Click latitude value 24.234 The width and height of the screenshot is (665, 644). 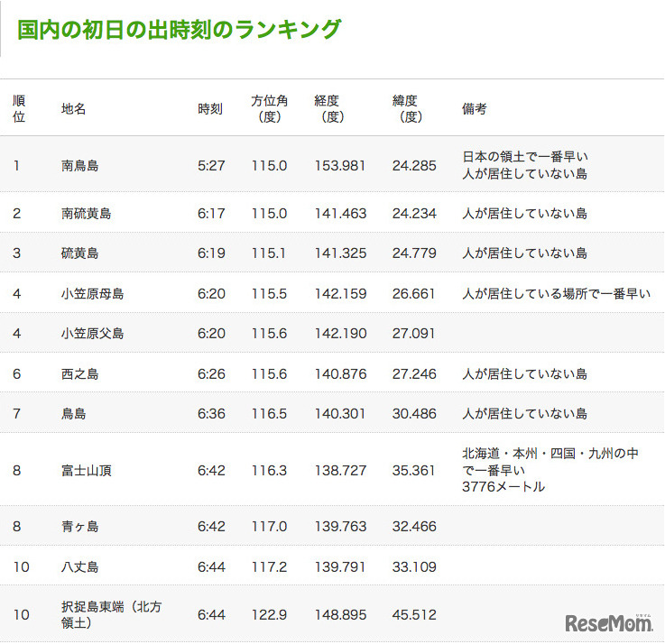(x=414, y=213)
